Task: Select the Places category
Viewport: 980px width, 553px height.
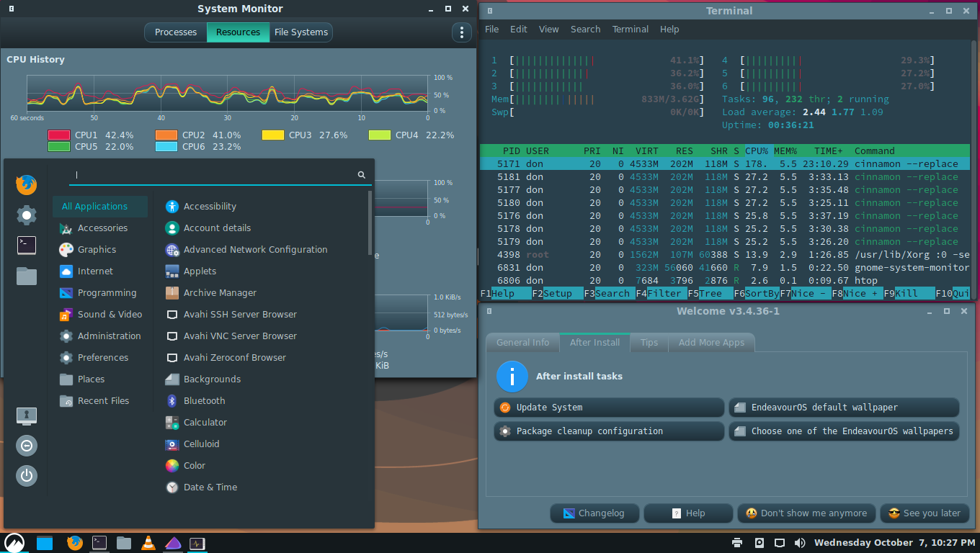Action: (100, 379)
